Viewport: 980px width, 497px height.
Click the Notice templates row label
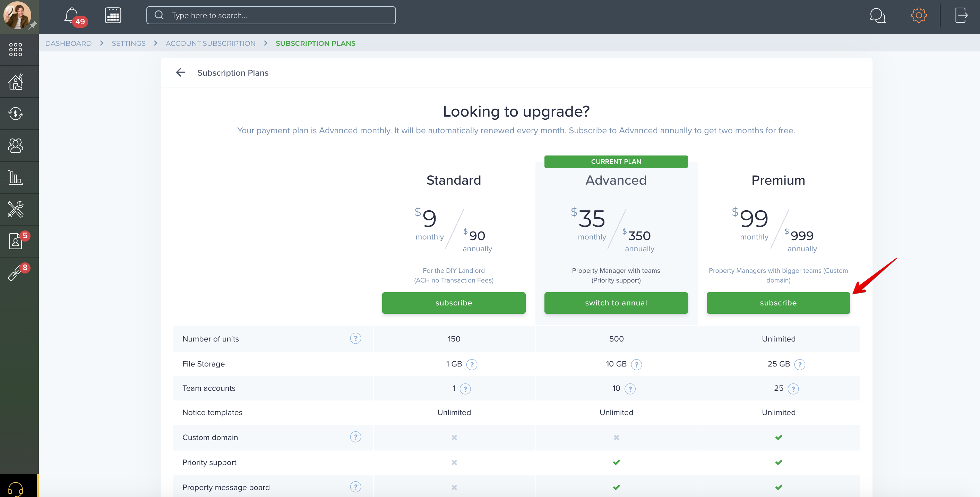(212, 412)
